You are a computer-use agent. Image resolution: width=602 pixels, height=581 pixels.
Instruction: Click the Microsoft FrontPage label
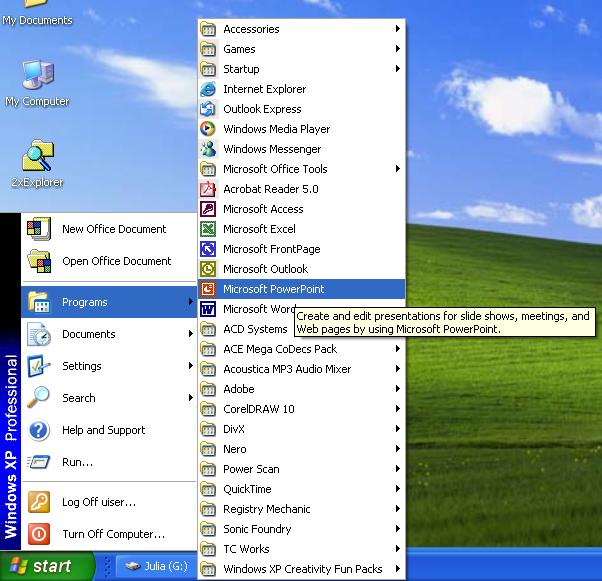click(272, 249)
